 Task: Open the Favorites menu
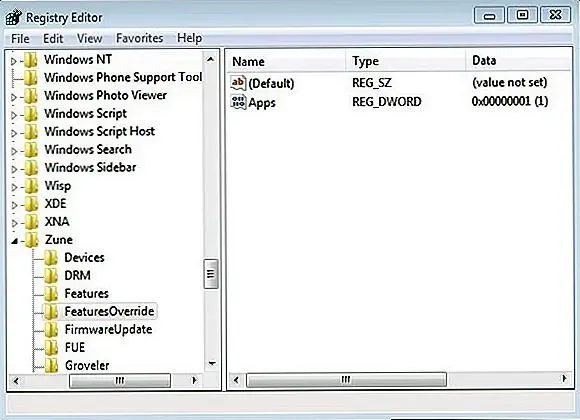click(x=139, y=38)
